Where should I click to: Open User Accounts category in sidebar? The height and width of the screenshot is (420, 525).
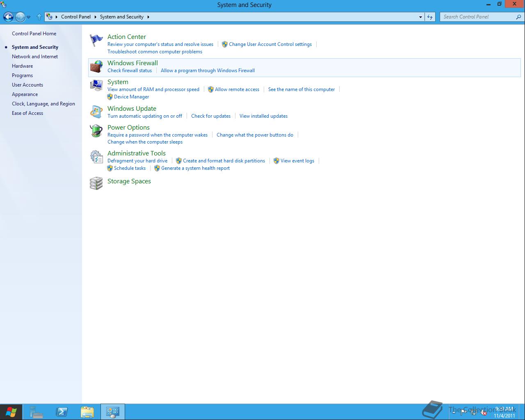pos(27,85)
